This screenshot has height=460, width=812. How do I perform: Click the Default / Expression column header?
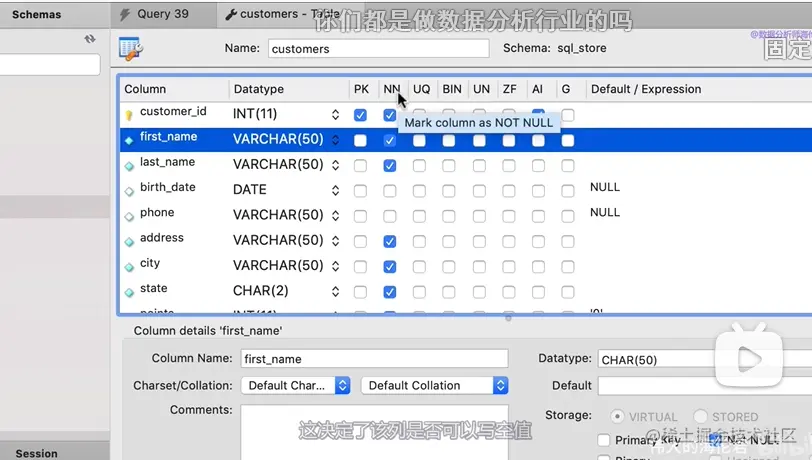(646, 89)
